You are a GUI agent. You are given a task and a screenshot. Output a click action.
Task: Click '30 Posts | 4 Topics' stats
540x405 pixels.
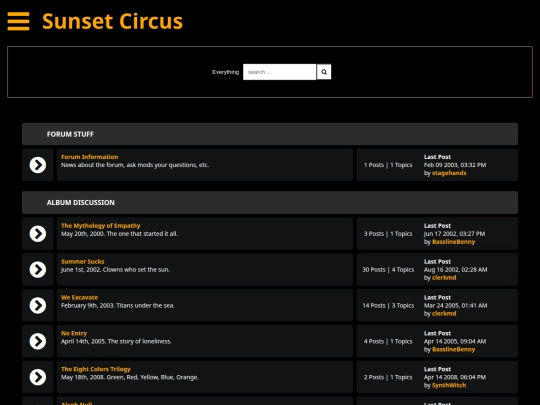click(388, 270)
